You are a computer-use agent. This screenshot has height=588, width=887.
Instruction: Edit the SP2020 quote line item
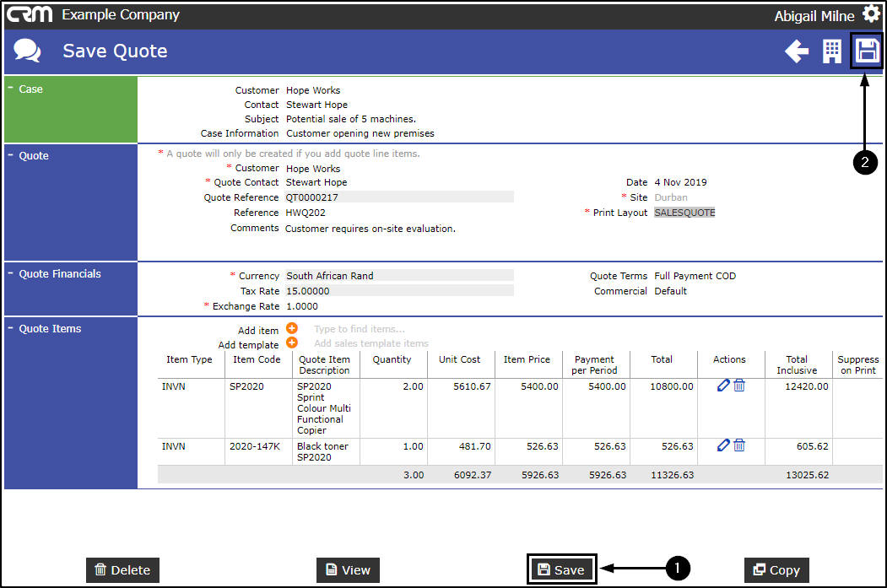pyautogui.click(x=722, y=386)
